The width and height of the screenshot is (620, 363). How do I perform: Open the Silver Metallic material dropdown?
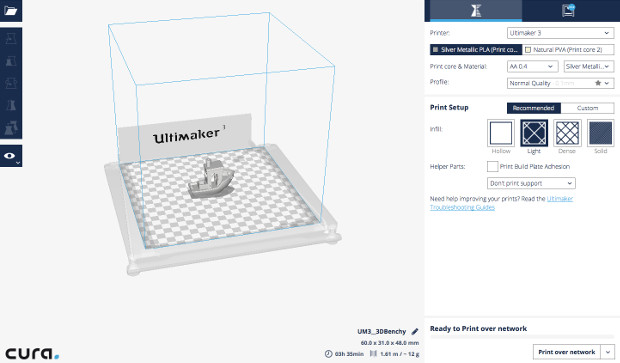[589, 66]
